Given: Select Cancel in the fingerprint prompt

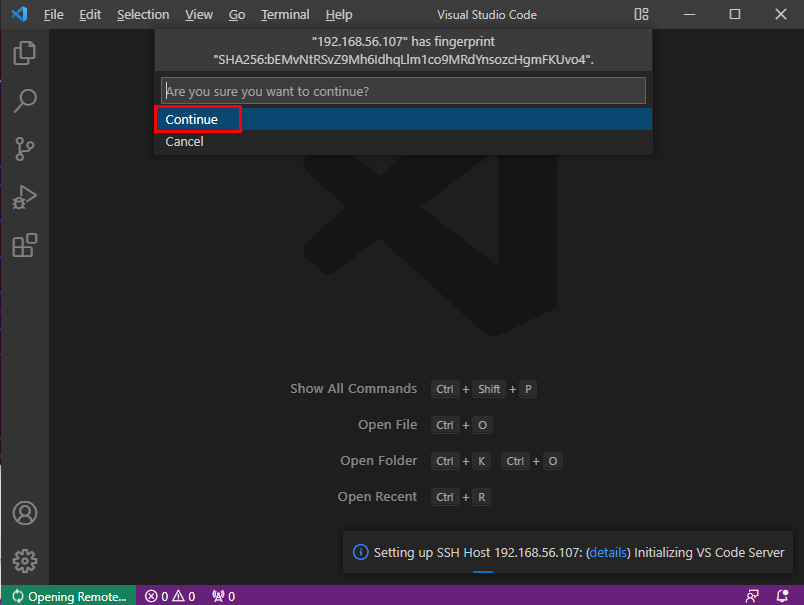Looking at the screenshot, I should coord(403,142).
